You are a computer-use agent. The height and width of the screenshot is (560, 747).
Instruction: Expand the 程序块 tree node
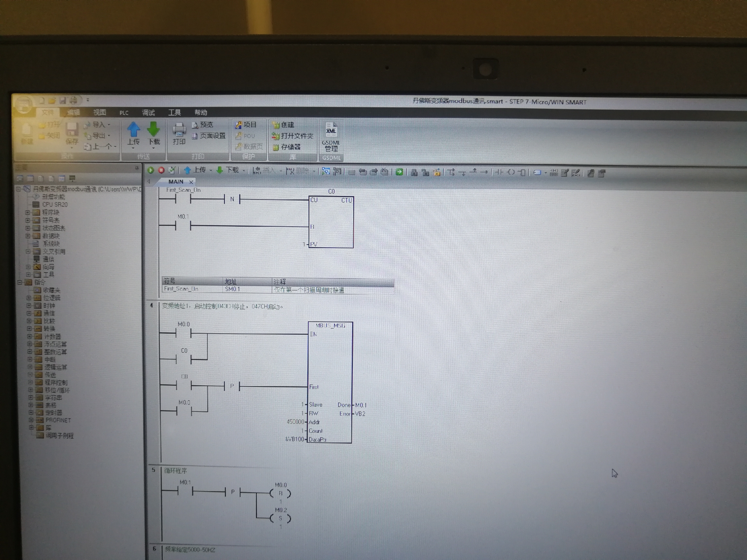tap(28, 212)
